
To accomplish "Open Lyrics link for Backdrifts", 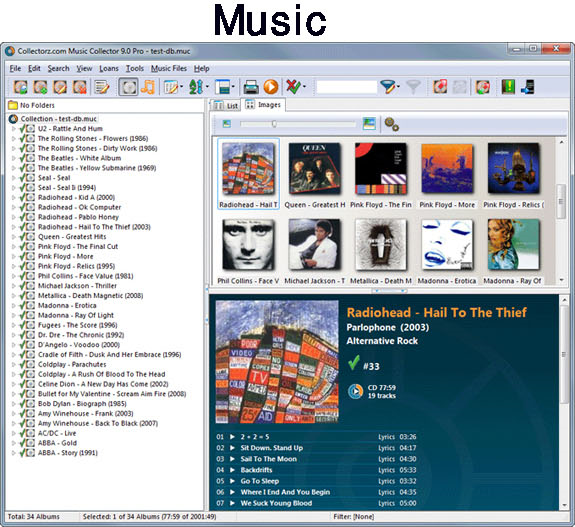I will [x=386, y=470].
